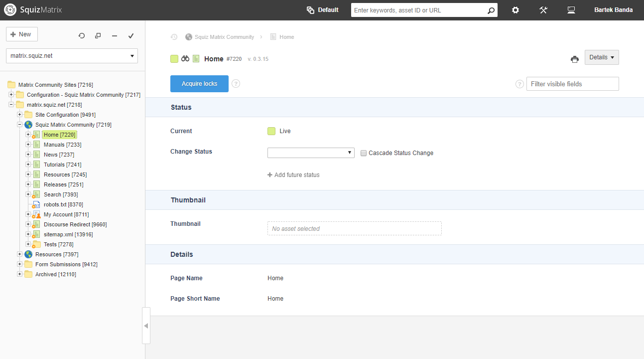Click the Resources [7397] globe icon

[28, 254]
